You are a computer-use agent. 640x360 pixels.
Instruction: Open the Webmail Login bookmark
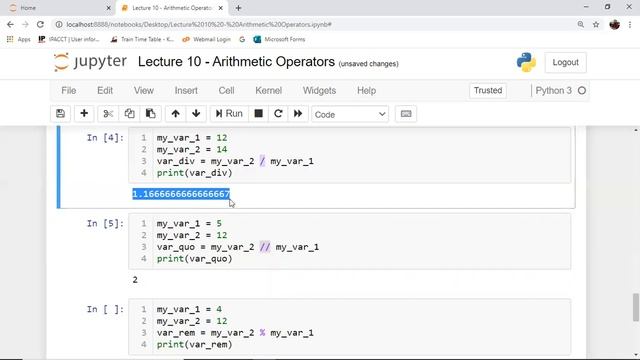[207, 39]
